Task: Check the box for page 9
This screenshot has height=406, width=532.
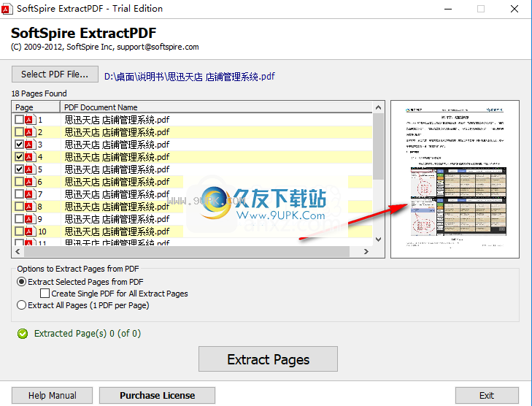Action: (x=19, y=218)
